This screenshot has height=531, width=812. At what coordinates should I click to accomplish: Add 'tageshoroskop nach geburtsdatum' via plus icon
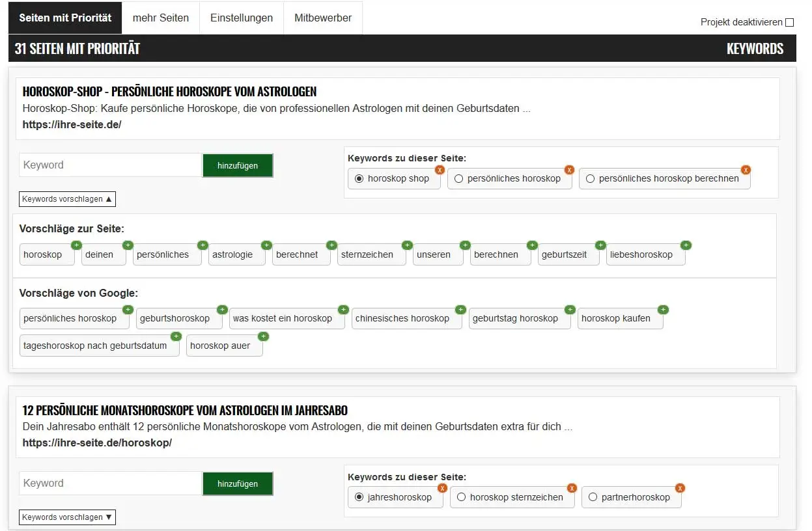pyautogui.click(x=175, y=336)
